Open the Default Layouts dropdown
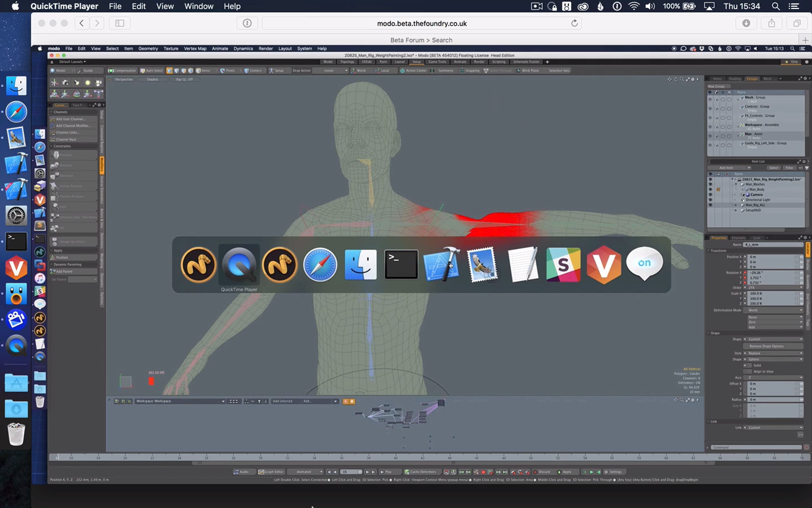 click(72, 62)
